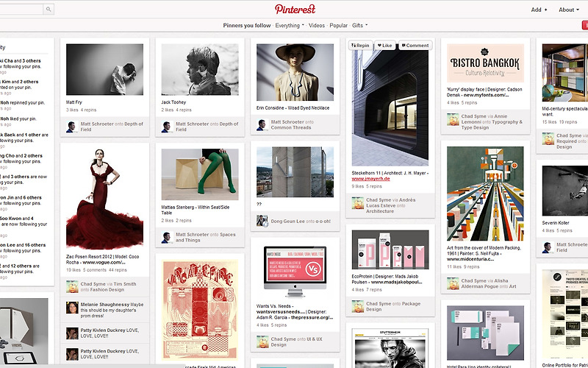Select Pinners you follow tab
This screenshot has width=588, height=368.
[x=247, y=26]
